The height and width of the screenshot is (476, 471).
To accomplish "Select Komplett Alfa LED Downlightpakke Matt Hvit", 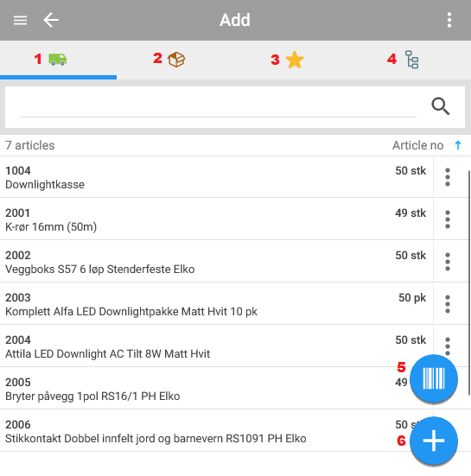I will coord(217,304).
